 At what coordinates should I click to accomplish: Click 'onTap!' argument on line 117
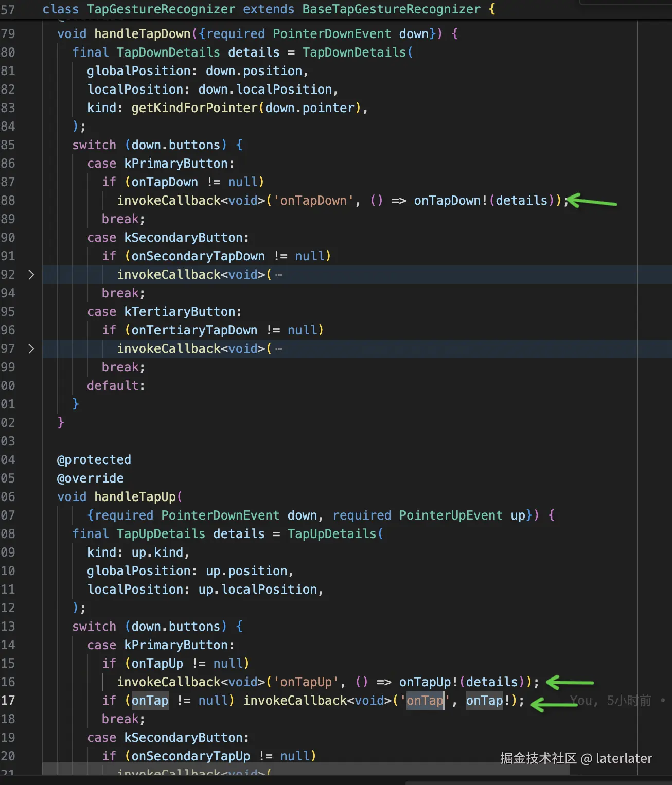click(x=488, y=701)
